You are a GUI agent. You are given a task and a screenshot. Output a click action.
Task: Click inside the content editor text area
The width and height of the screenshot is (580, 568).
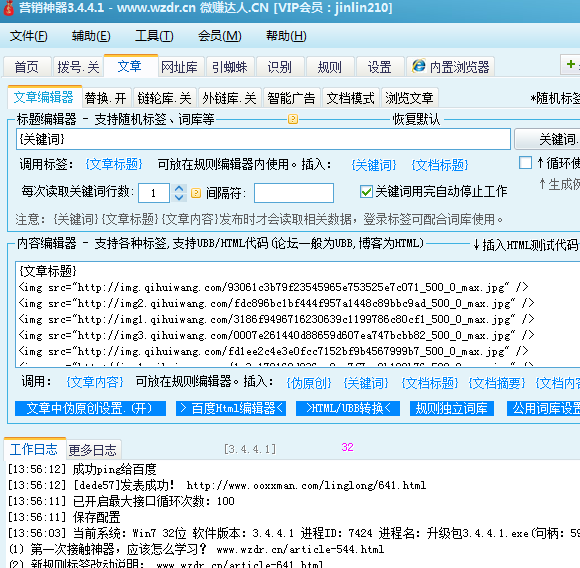coord(297,314)
